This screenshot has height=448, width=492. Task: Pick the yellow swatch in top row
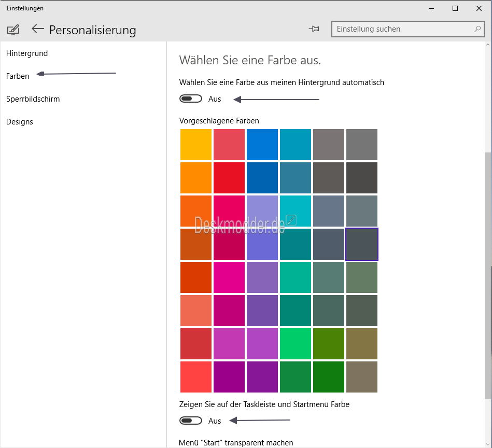tap(196, 145)
